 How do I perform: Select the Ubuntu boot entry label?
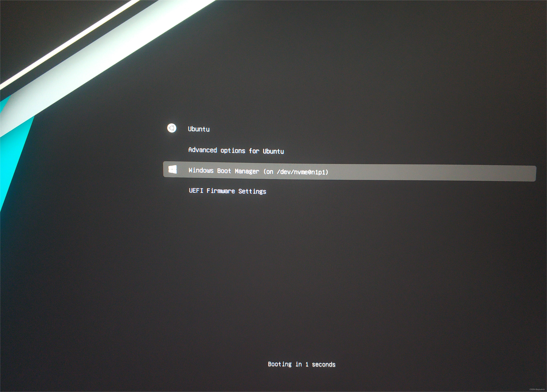pos(199,129)
